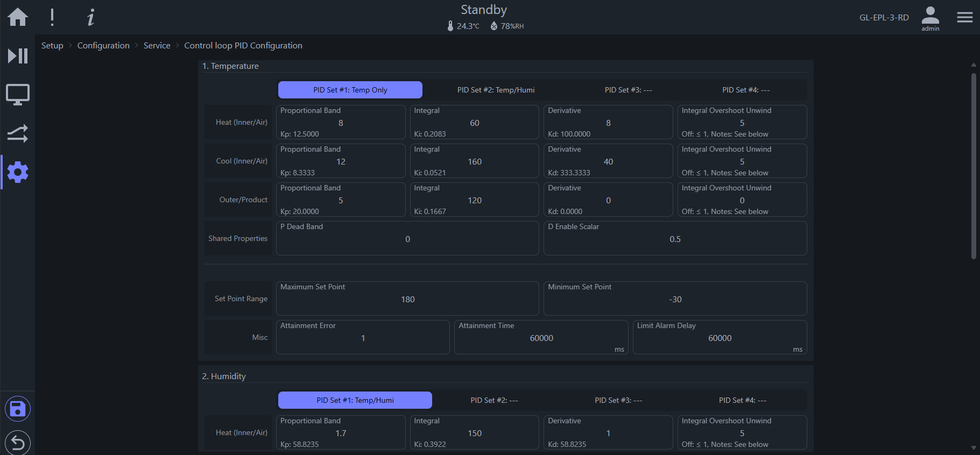Edit Humidity Heat Integral value 150
Image resolution: width=980 pixels, height=455 pixels.
click(474, 432)
